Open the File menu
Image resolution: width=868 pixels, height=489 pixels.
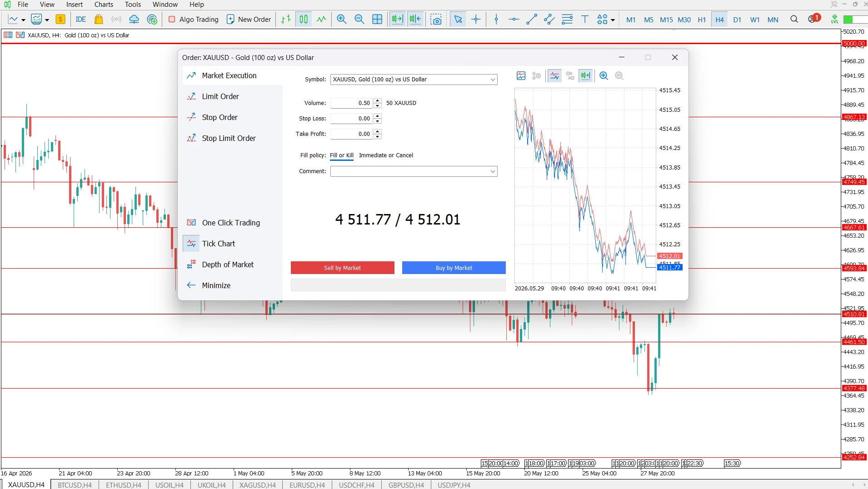[x=23, y=5]
